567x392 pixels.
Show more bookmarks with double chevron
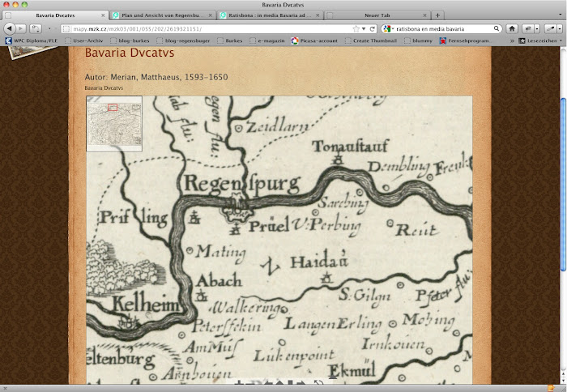(x=512, y=40)
